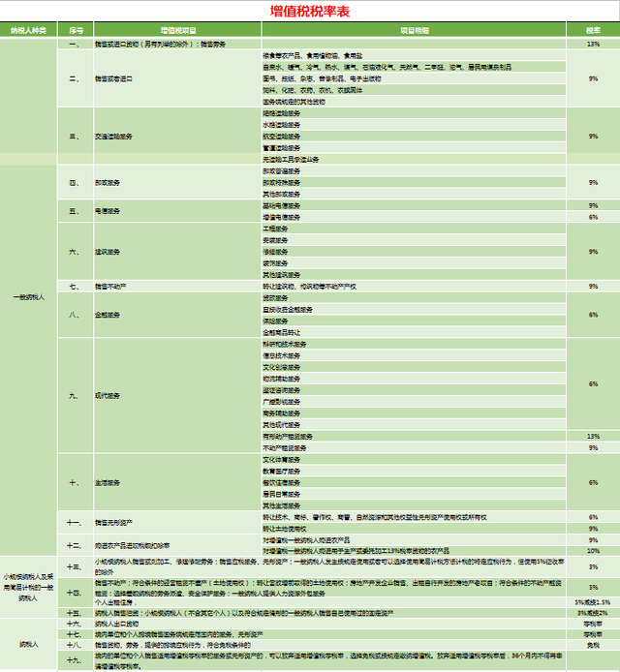Click the 转让土地使用权 detail cell
This screenshot has height=672, width=620.
tap(415, 529)
